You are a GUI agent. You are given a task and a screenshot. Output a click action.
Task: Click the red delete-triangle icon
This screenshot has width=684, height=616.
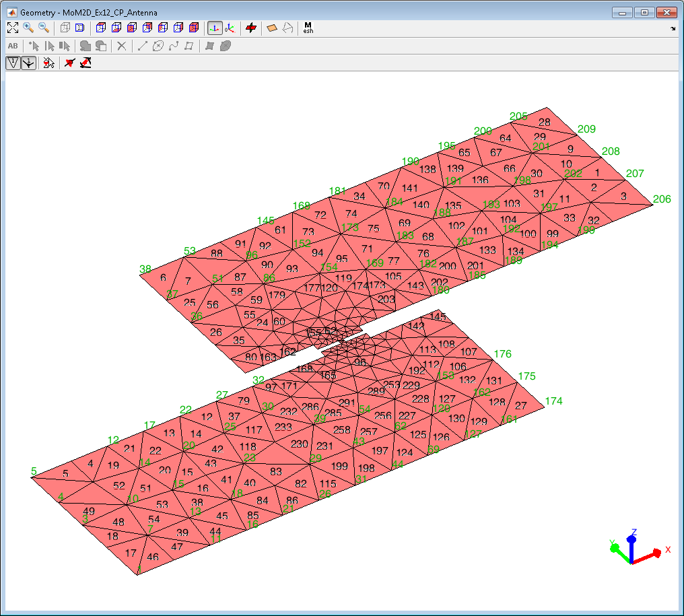[85, 63]
